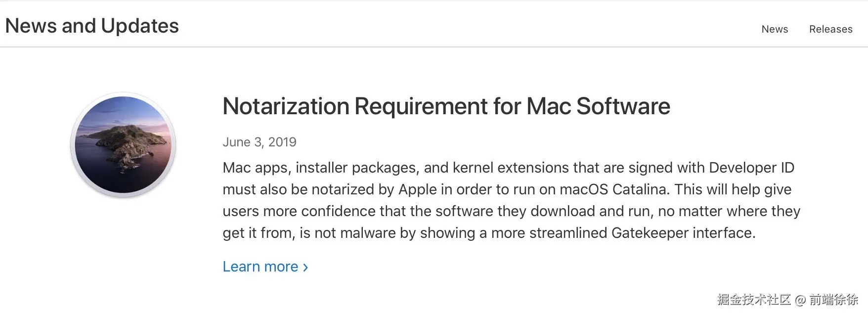
Task: Switch to the Releases tab
Action: [830, 29]
